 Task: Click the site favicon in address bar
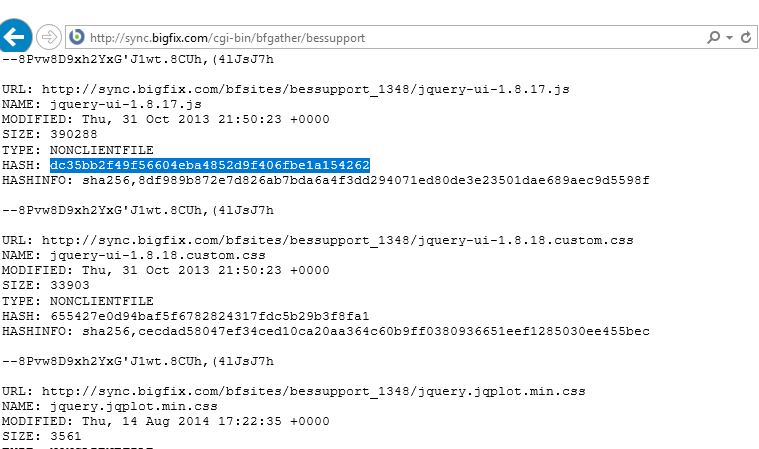coord(76,37)
